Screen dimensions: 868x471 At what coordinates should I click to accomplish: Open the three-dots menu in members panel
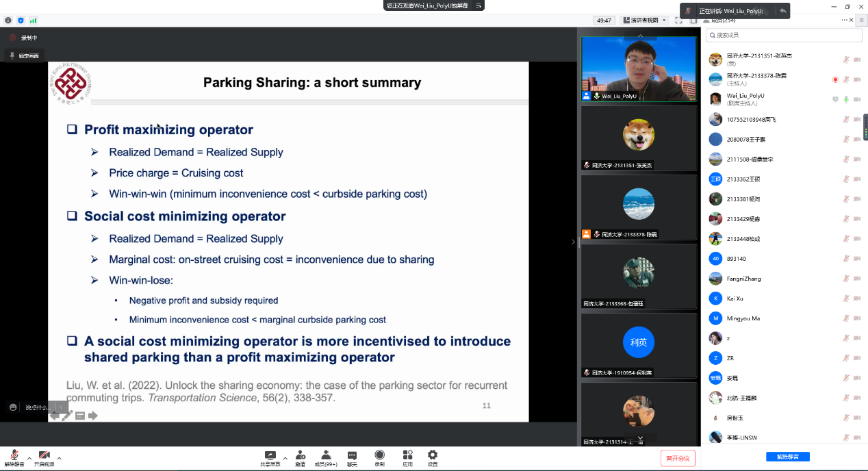point(844,21)
